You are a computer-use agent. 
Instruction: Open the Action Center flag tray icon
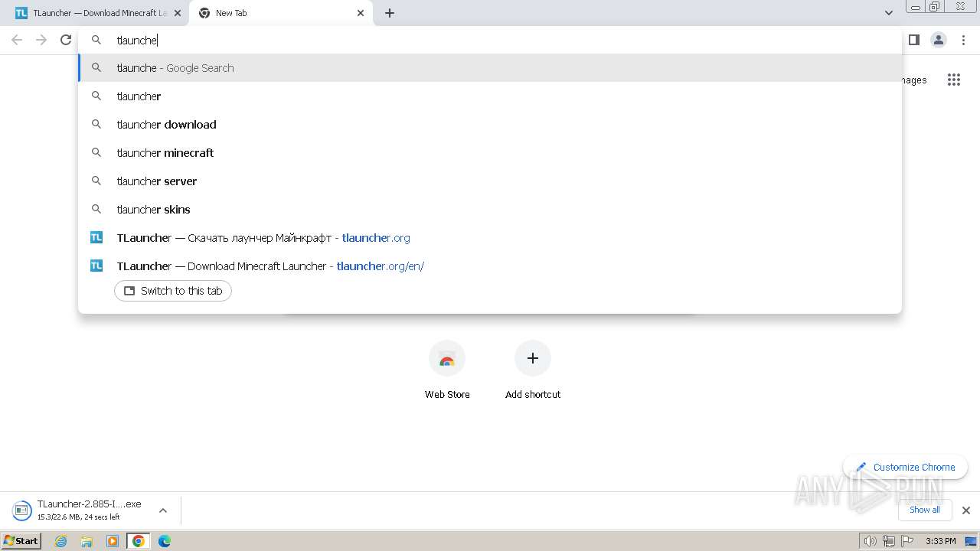click(x=907, y=541)
